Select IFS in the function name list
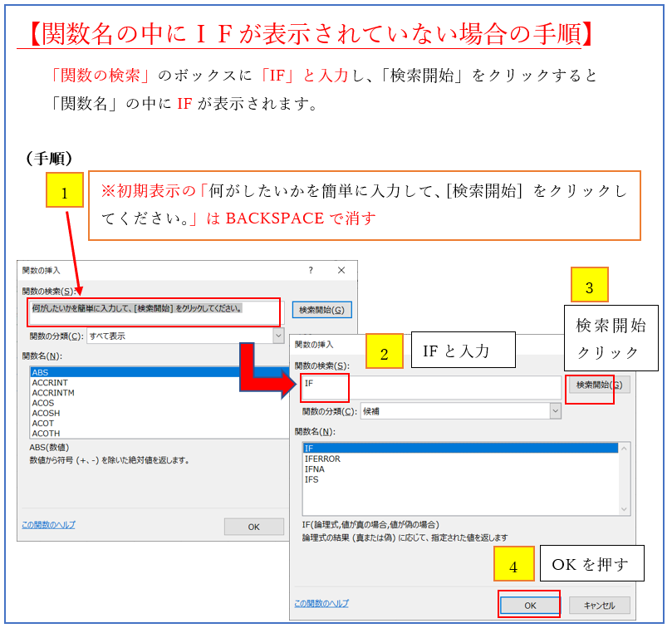672x628 pixels. point(311,479)
